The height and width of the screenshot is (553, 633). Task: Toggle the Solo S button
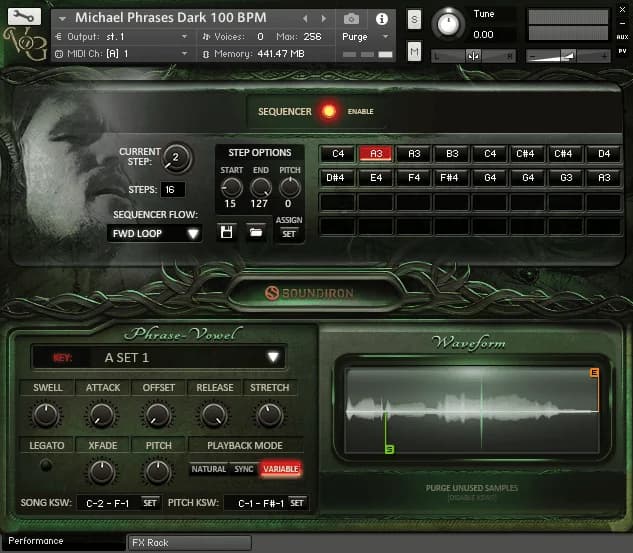click(414, 19)
